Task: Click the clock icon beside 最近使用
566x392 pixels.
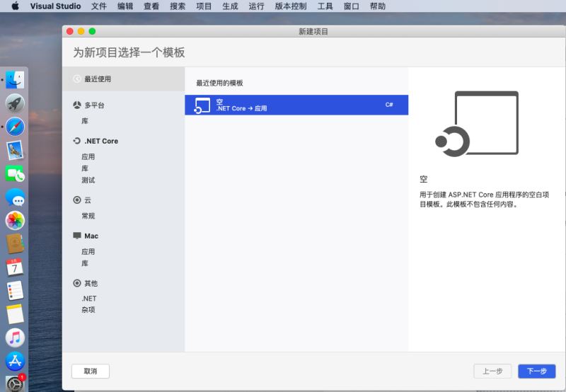Action: point(77,79)
